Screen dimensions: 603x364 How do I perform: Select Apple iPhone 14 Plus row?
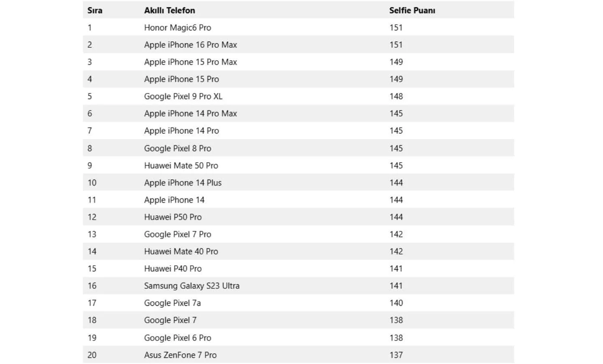299,182
